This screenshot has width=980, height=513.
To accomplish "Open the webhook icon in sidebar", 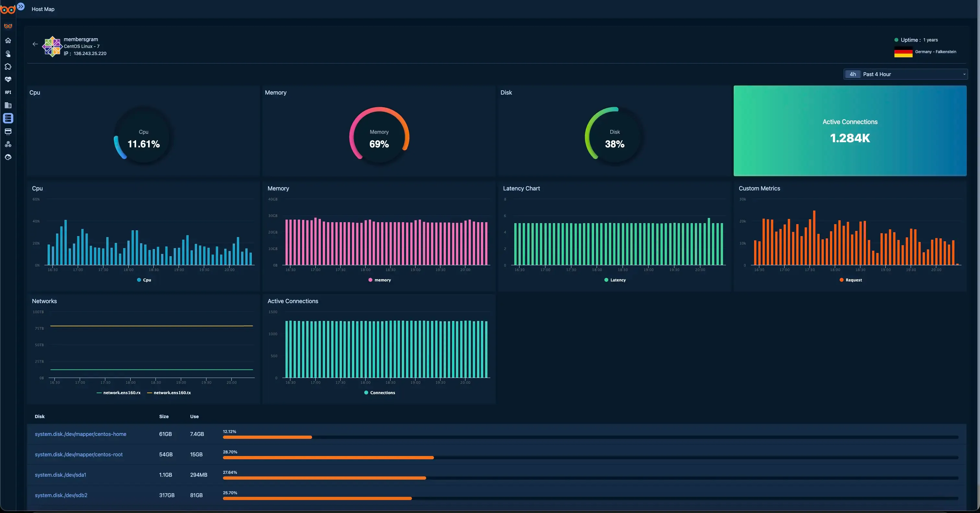I will coord(8,144).
